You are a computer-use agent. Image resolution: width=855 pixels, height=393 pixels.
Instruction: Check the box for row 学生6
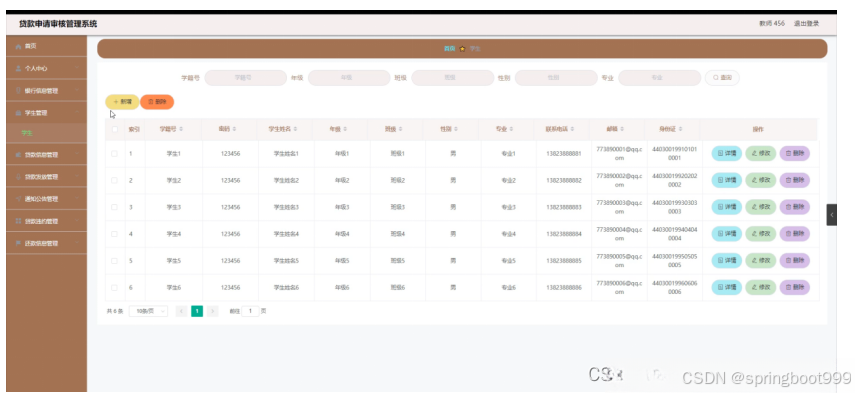(x=114, y=287)
